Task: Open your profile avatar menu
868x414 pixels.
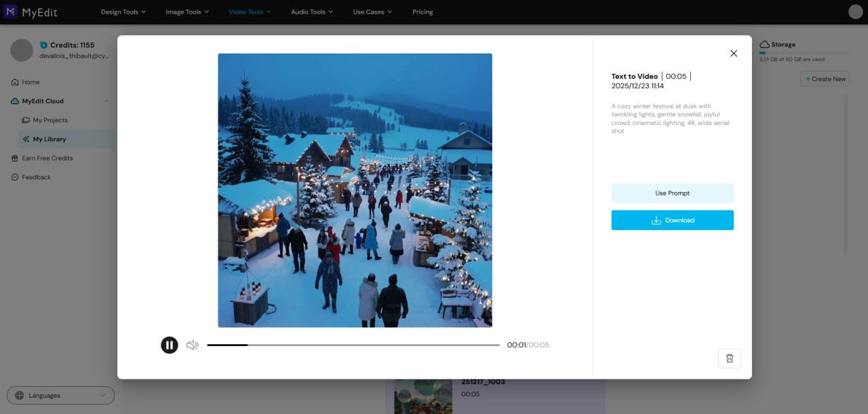Action: [x=855, y=12]
